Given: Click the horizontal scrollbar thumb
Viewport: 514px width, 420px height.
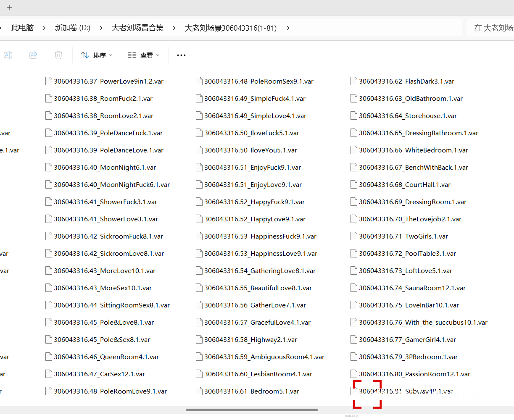Looking at the screenshot, I should pos(252,410).
